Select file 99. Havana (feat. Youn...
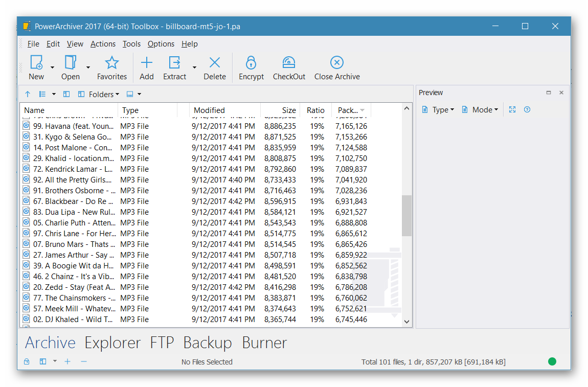 [195, 126]
